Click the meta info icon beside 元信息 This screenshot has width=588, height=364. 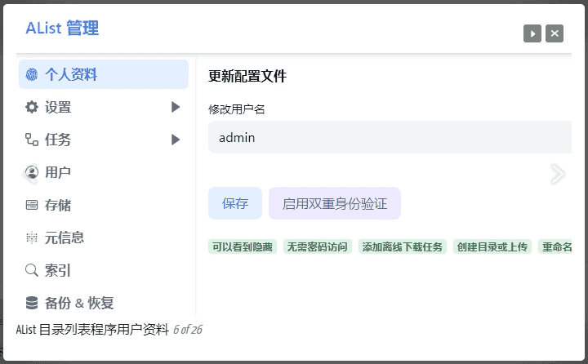coord(32,237)
